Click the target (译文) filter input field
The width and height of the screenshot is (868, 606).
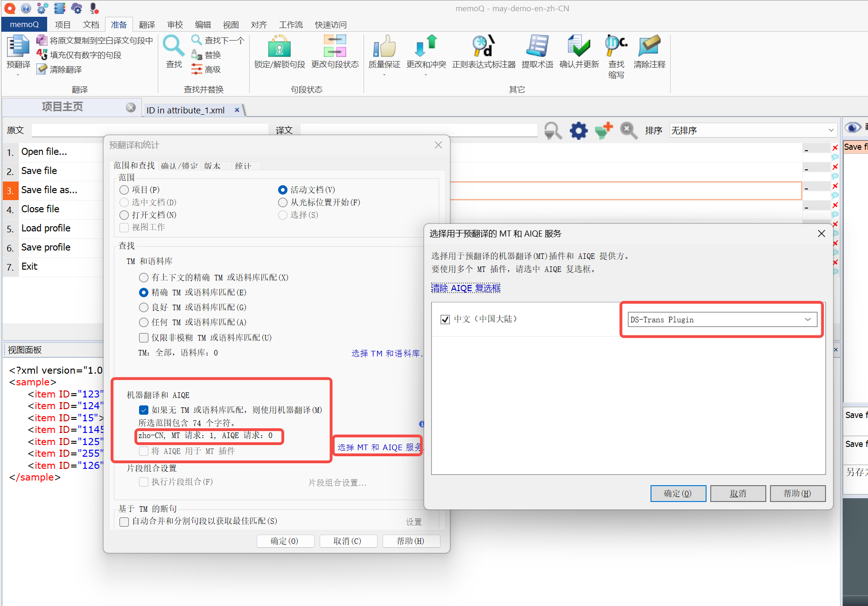click(x=419, y=130)
